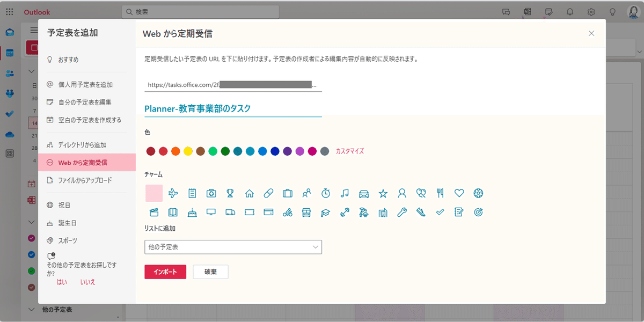This screenshot has height=322, width=644.
Task: Pick the brown color swatch
Action: point(200,151)
